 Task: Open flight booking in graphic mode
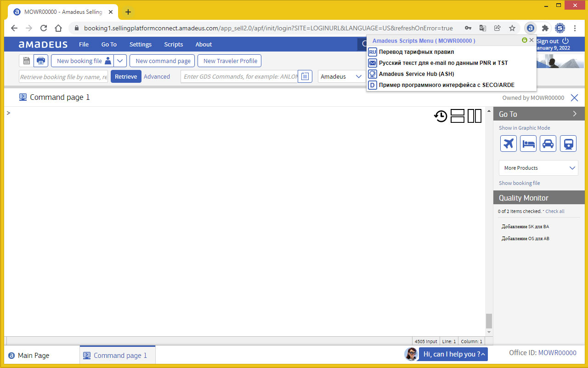[x=509, y=144]
